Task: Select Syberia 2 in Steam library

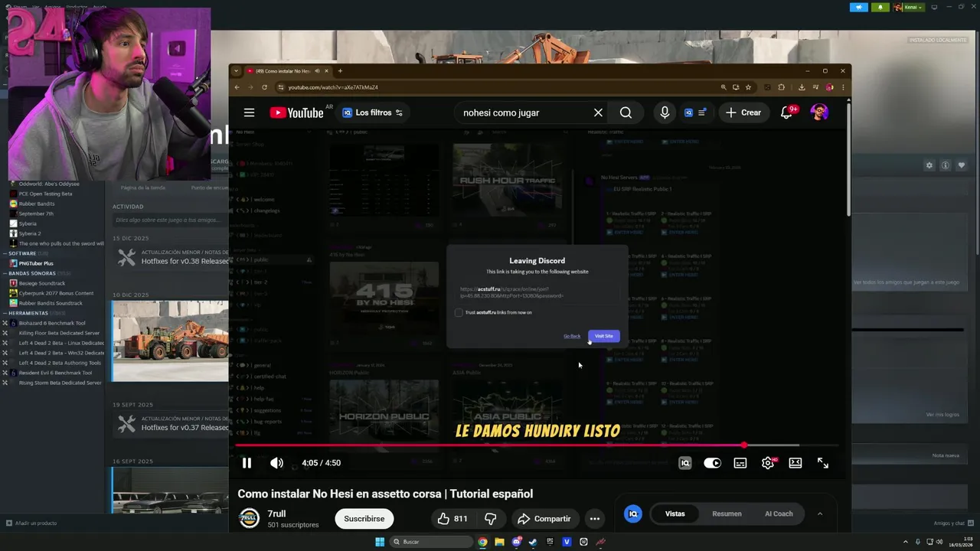Action: [30, 233]
